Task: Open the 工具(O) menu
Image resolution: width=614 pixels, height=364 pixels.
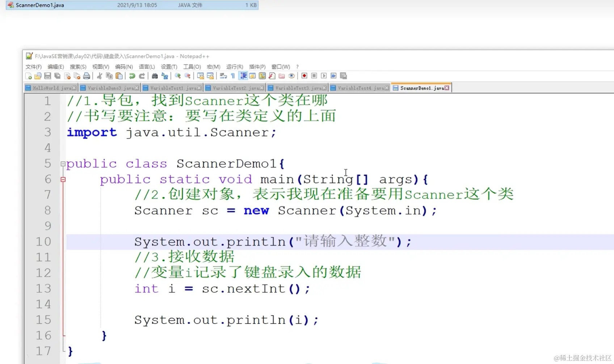Action: (192, 67)
